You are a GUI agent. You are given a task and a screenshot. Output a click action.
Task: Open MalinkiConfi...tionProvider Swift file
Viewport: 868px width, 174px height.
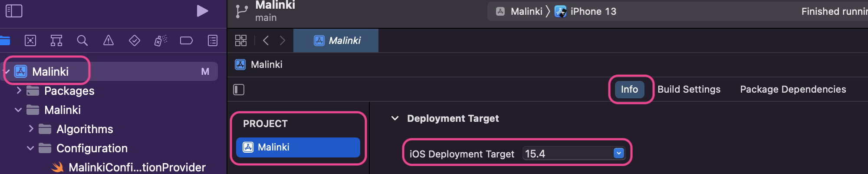tap(128, 167)
